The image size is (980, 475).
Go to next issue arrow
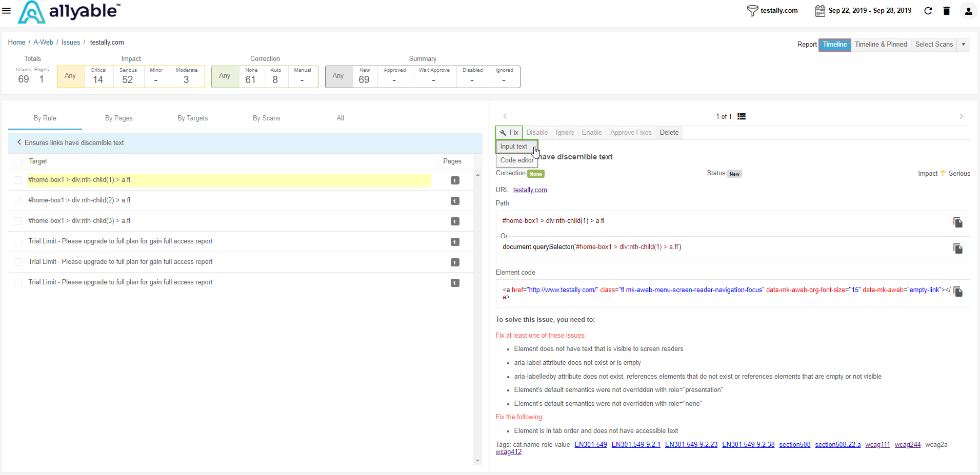(961, 116)
